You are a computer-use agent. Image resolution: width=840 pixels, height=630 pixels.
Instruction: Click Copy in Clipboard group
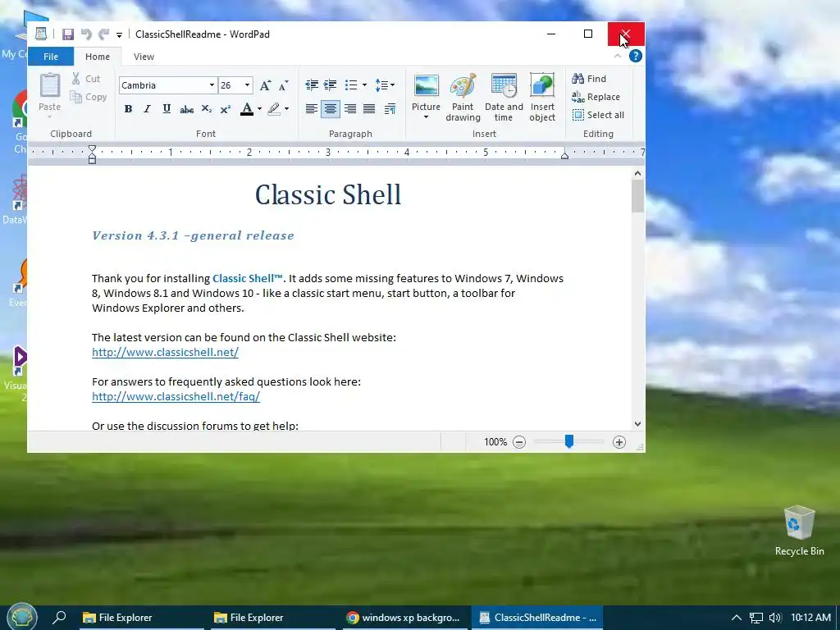[x=89, y=97]
